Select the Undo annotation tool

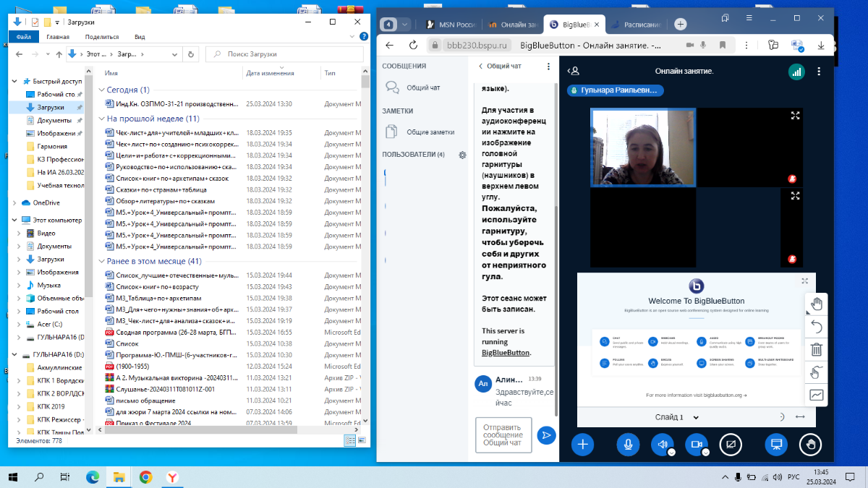817,327
